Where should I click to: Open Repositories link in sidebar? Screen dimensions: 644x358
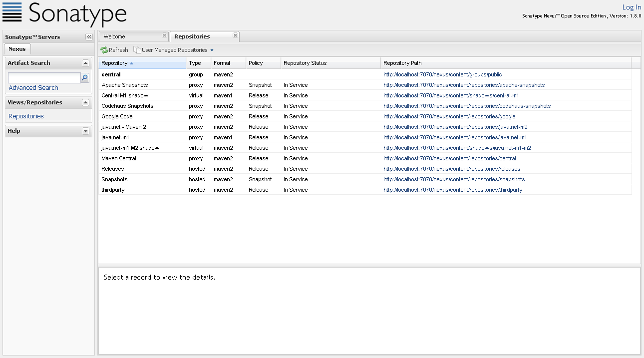26,116
